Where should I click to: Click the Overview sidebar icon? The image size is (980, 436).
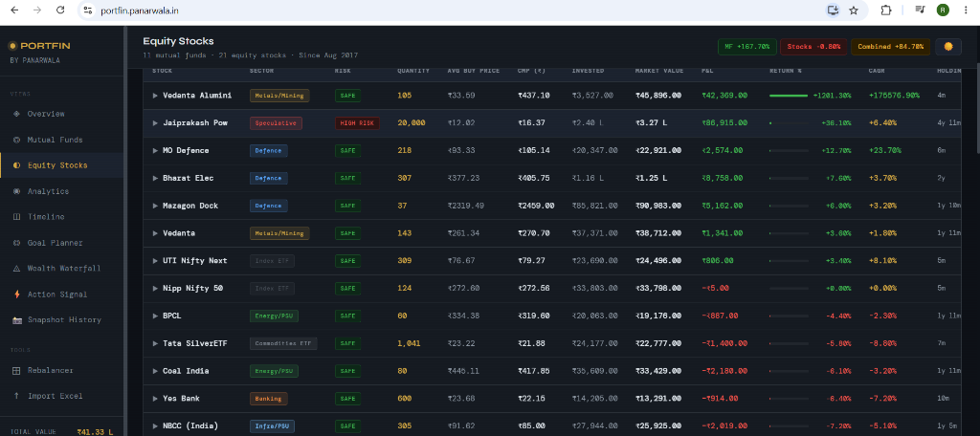coord(16,114)
